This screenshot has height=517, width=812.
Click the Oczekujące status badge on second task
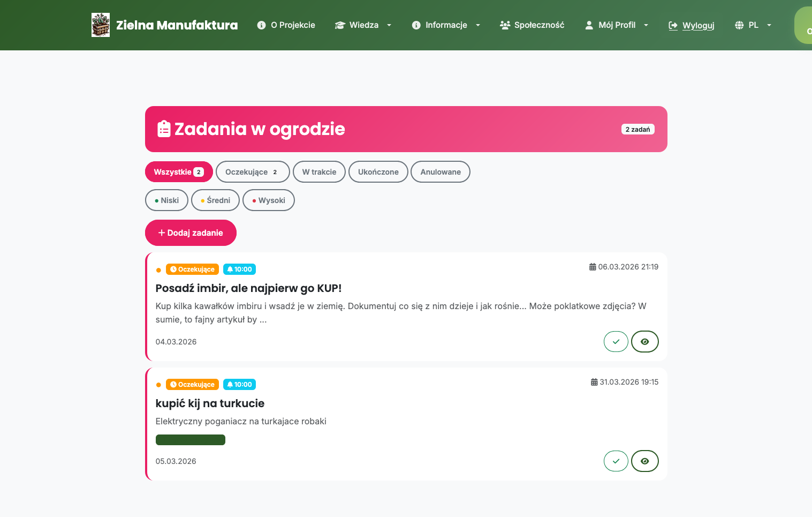pyautogui.click(x=192, y=385)
